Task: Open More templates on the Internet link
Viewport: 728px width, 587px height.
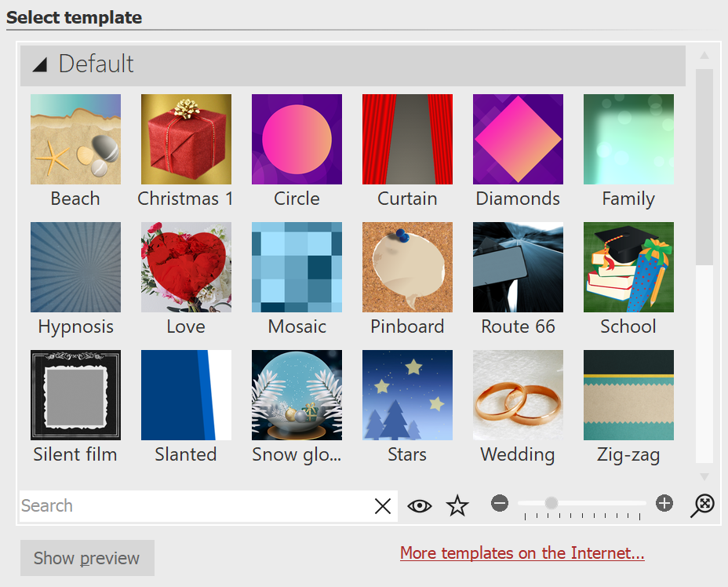Action: [x=522, y=552]
